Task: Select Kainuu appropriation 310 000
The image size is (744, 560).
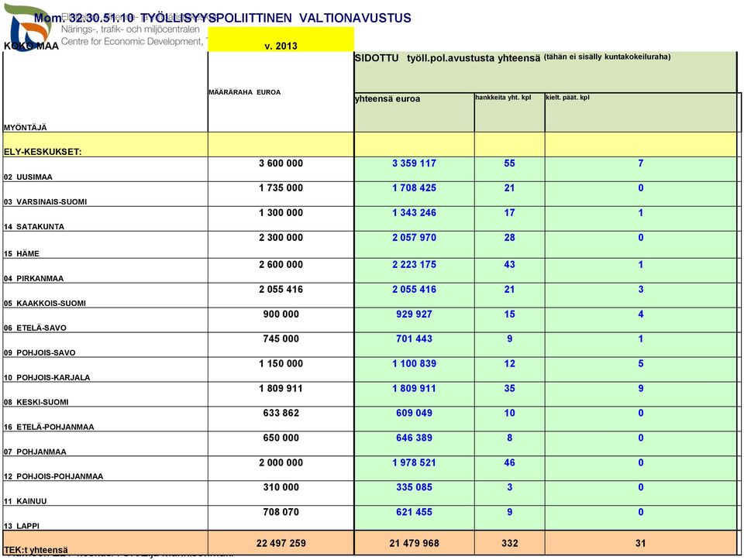Action: [281, 487]
